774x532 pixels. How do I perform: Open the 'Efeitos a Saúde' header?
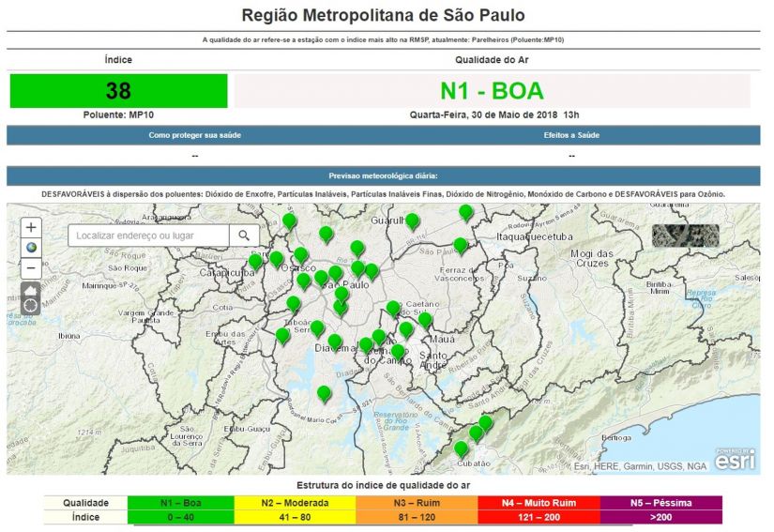571,135
